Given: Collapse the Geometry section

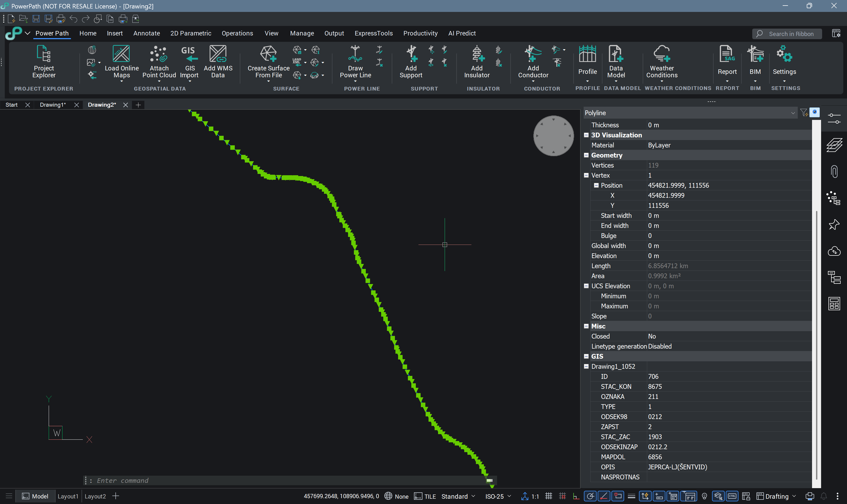Looking at the screenshot, I should pyautogui.click(x=586, y=155).
